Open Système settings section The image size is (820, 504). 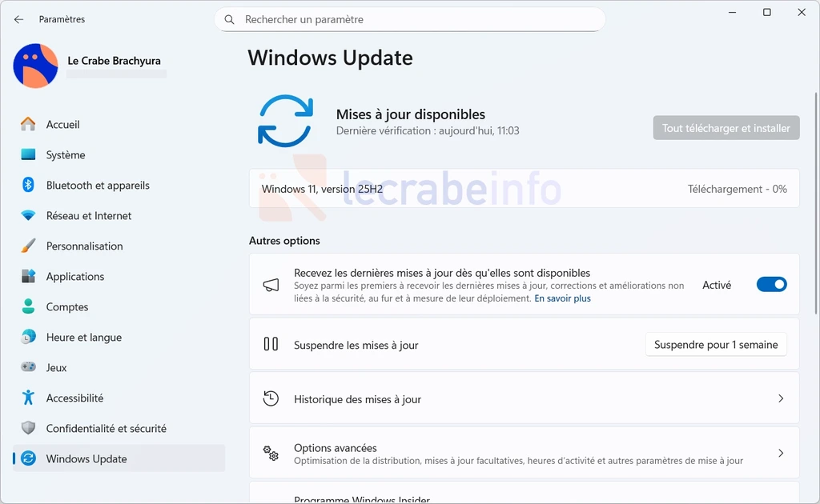[x=66, y=154]
